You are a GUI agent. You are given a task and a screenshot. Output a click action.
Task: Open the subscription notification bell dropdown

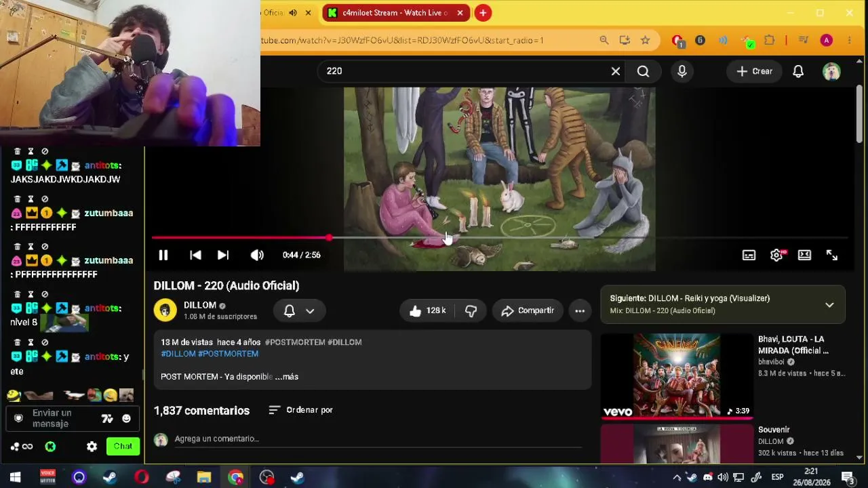[299, 310]
